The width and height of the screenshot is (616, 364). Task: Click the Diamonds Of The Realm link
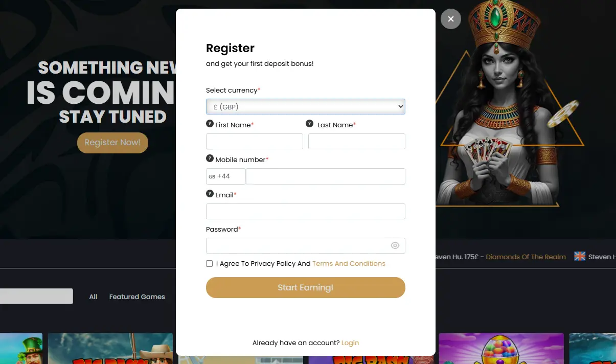click(526, 257)
